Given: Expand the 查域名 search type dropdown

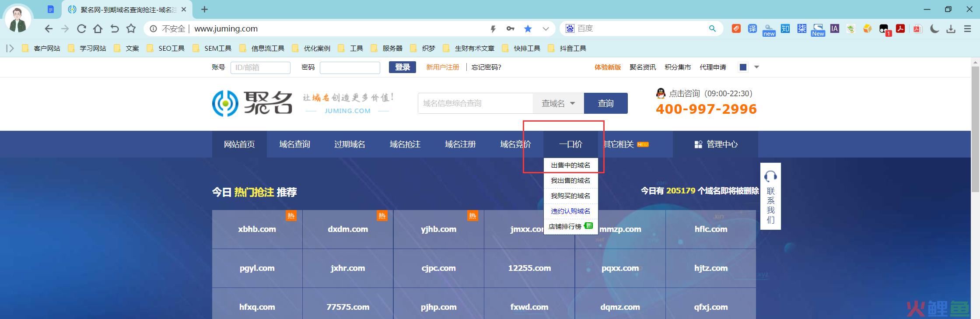Looking at the screenshot, I should click(x=558, y=103).
